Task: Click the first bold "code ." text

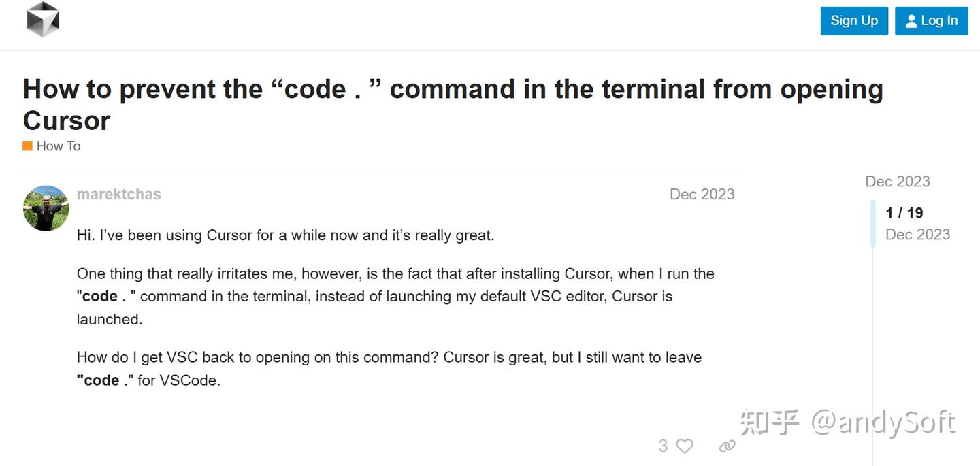Action: (104, 297)
